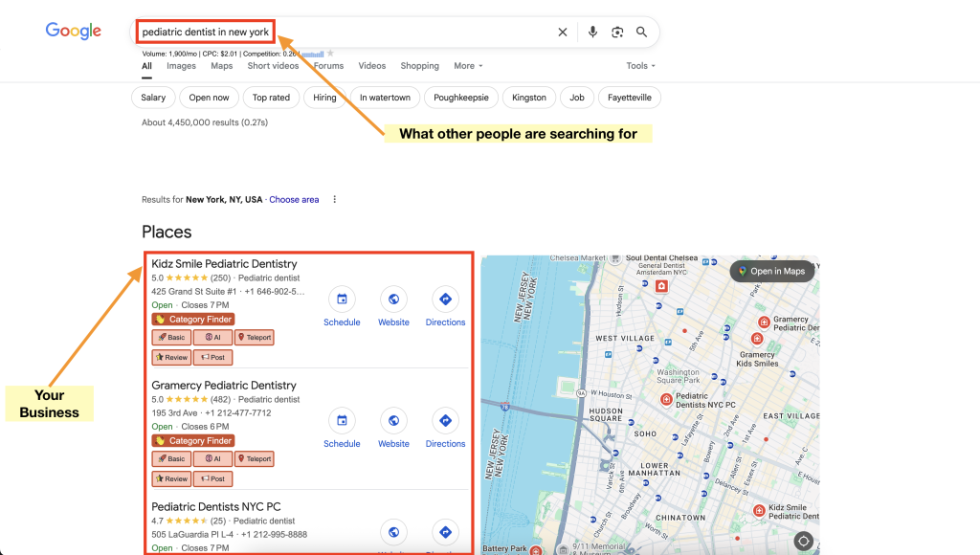980x555 pixels.
Task: Click Teleport button under Kidz Smile
Action: click(x=255, y=338)
